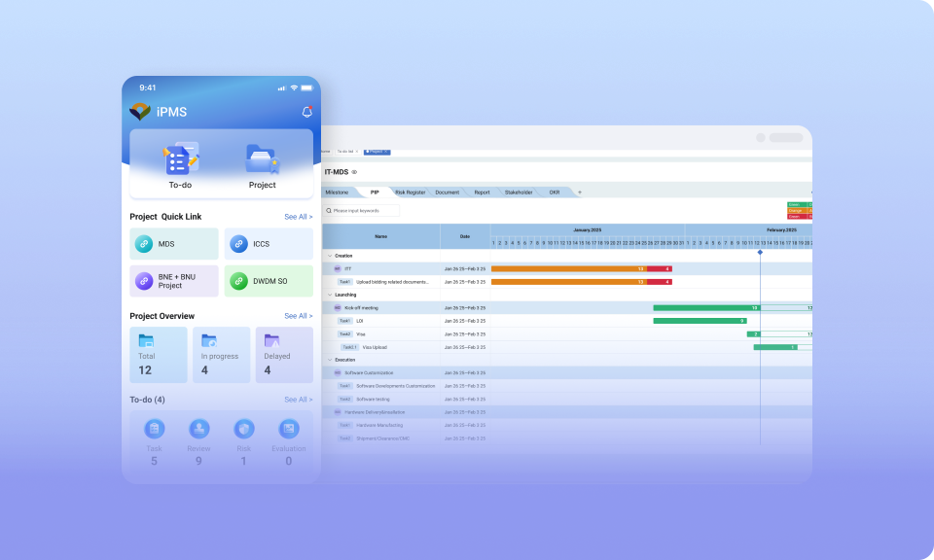Collapse the Creation group

tap(328, 256)
